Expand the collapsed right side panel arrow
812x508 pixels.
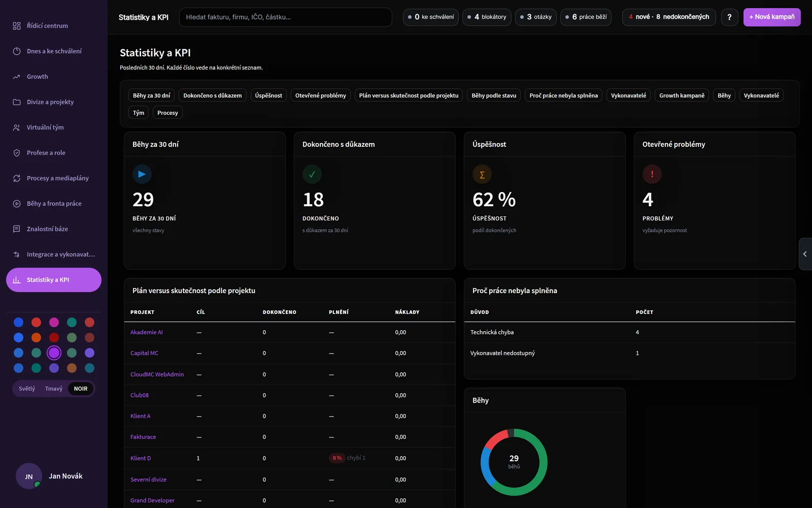[805, 254]
